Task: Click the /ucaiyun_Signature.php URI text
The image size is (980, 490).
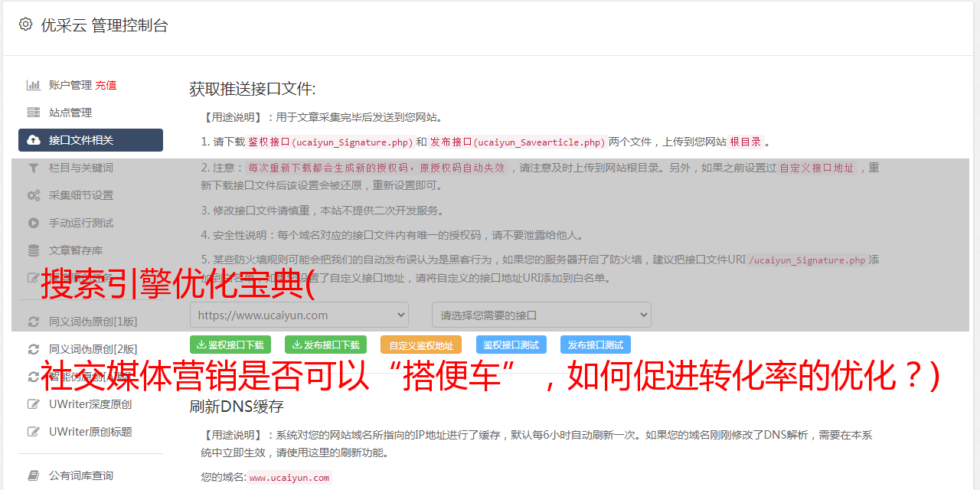Action: pos(807,260)
